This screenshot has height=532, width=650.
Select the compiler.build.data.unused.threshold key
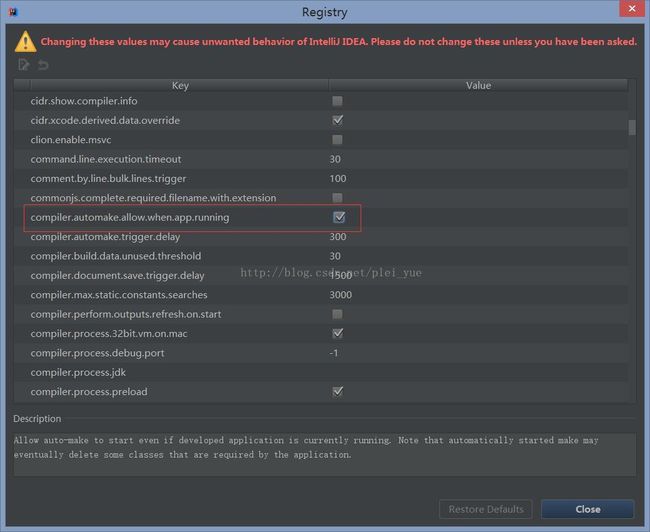tap(116, 256)
